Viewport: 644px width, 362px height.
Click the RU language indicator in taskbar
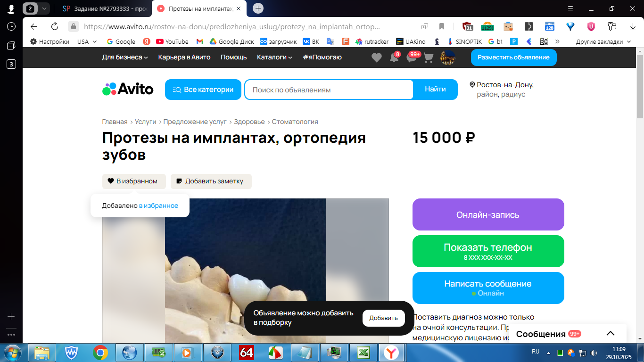536,352
